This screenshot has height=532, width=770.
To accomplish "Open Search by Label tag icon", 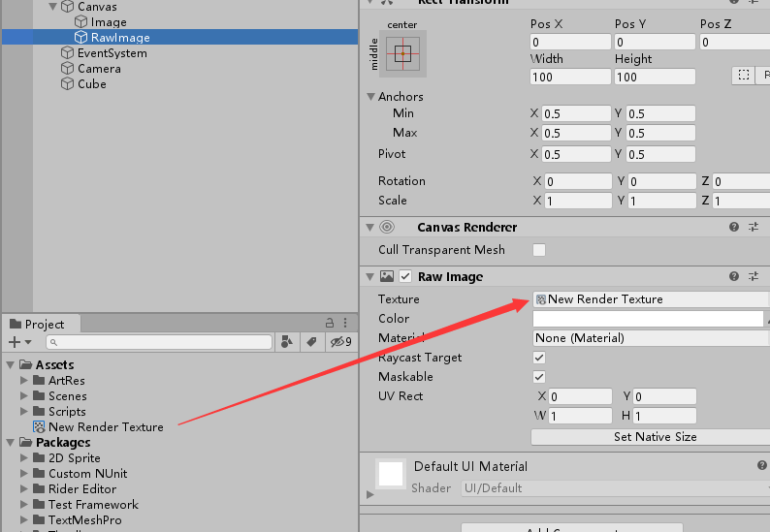I will click(x=311, y=342).
